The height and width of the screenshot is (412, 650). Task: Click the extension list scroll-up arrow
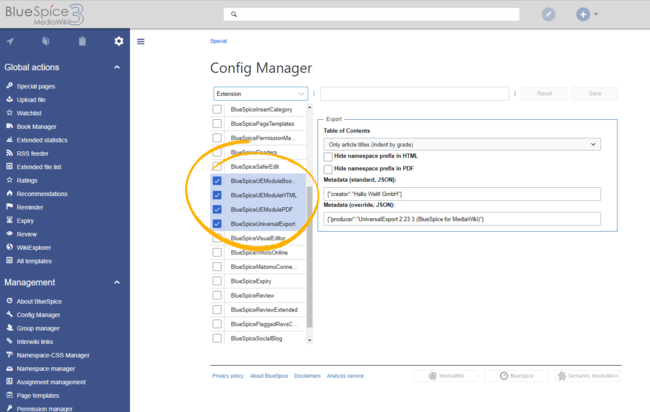309,107
